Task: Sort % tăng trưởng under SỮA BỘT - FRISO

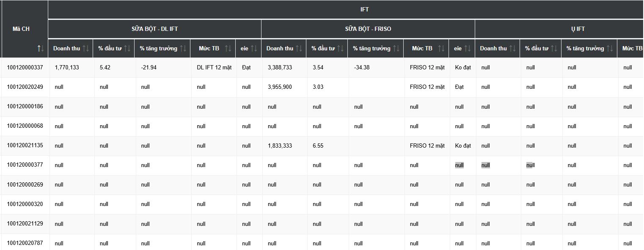Action: tap(396, 49)
